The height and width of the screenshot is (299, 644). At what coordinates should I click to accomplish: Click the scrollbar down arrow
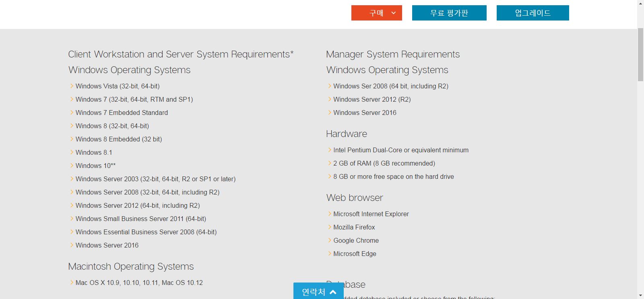click(x=640, y=296)
